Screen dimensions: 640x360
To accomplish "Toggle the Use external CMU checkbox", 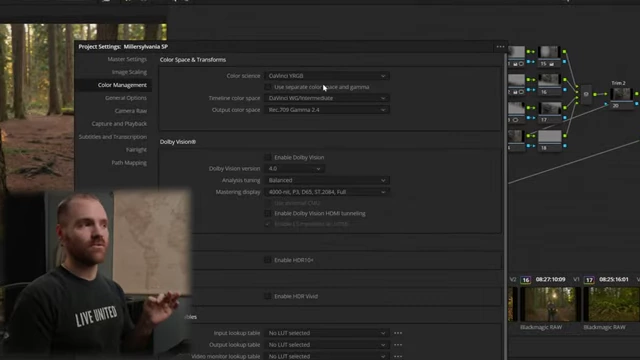I will [268, 203].
